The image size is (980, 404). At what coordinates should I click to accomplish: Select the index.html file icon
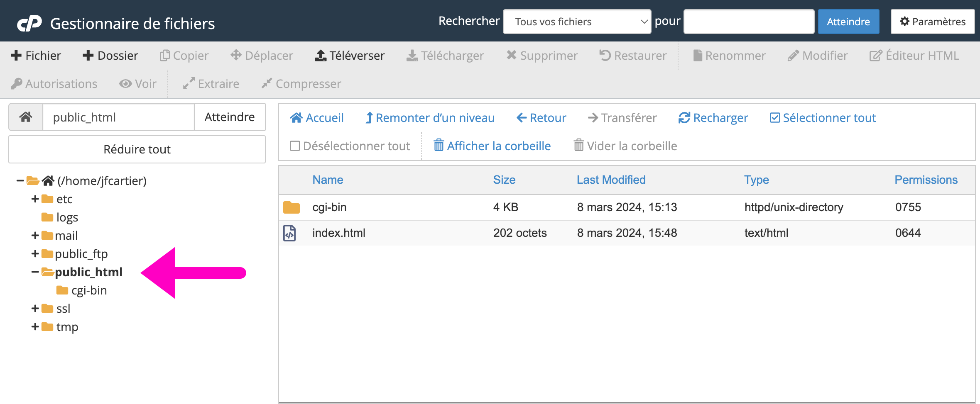pyautogui.click(x=289, y=233)
